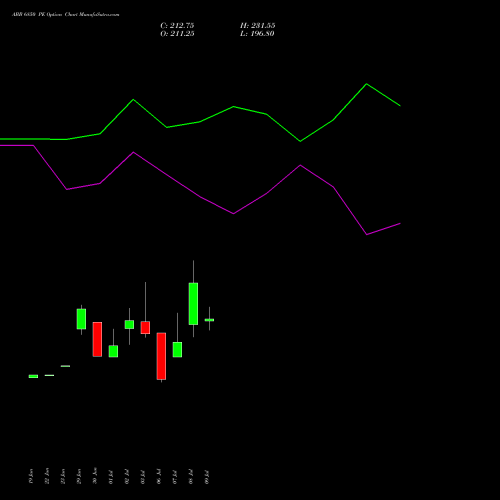Image resolution: width=500 pixels, height=500 pixels.
Task: Select the 01 Jul date label
Action: 111,477
